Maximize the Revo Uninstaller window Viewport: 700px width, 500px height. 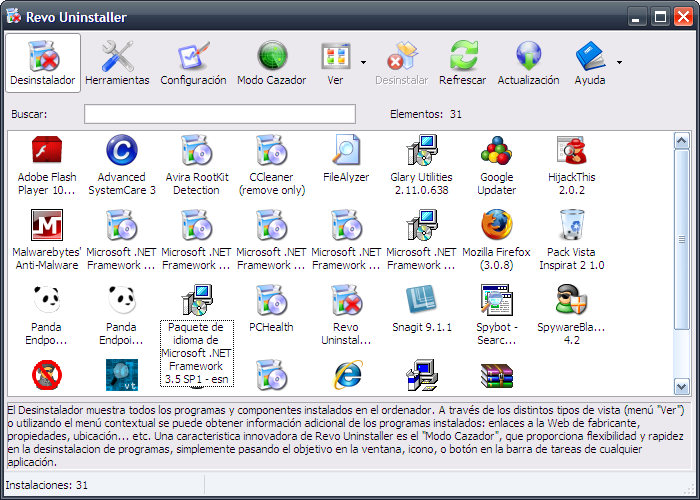coord(660,17)
